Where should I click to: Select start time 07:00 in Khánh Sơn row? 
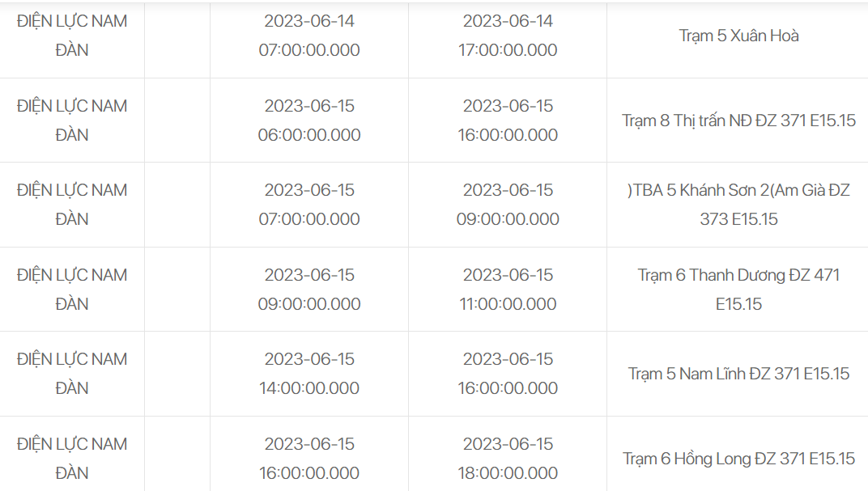click(x=309, y=205)
